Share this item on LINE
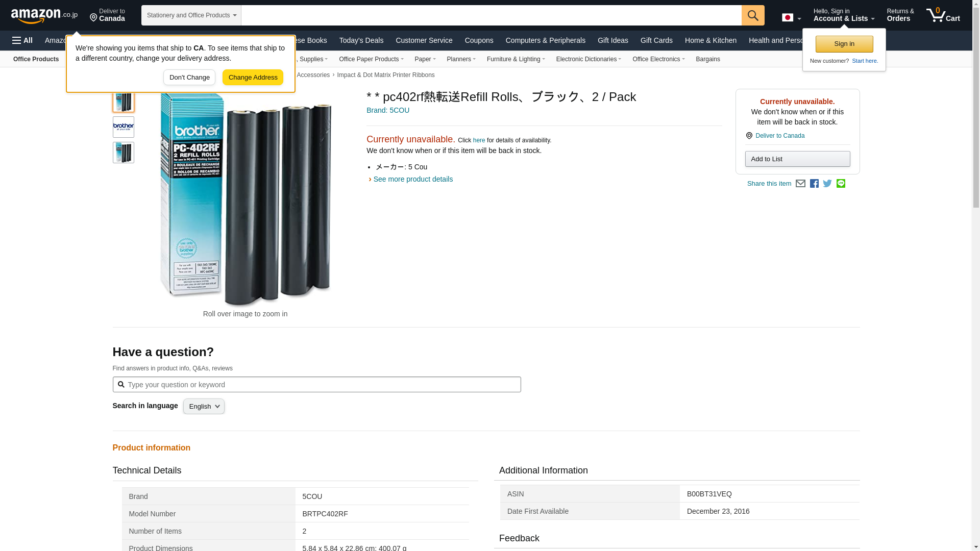980x551 pixels. [x=841, y=184]
